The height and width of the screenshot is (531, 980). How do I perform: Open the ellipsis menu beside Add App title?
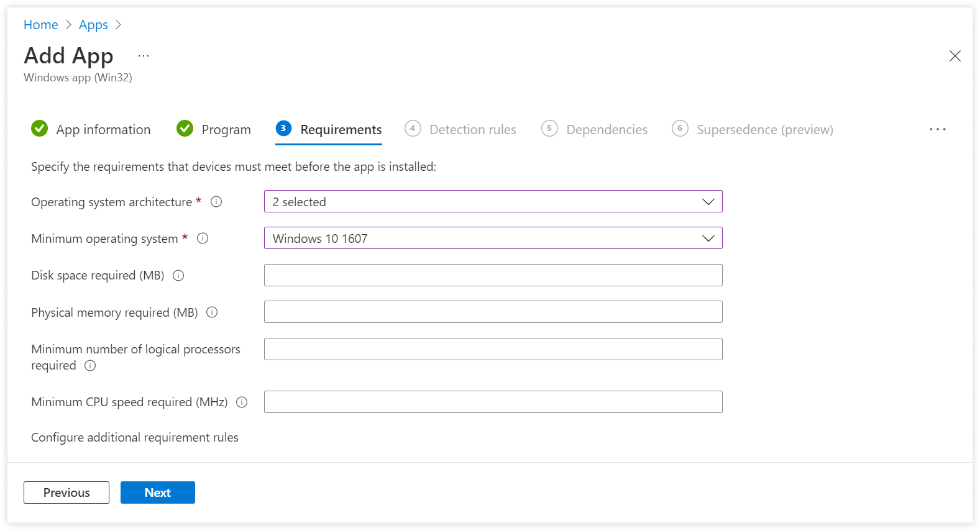point(144,56)
